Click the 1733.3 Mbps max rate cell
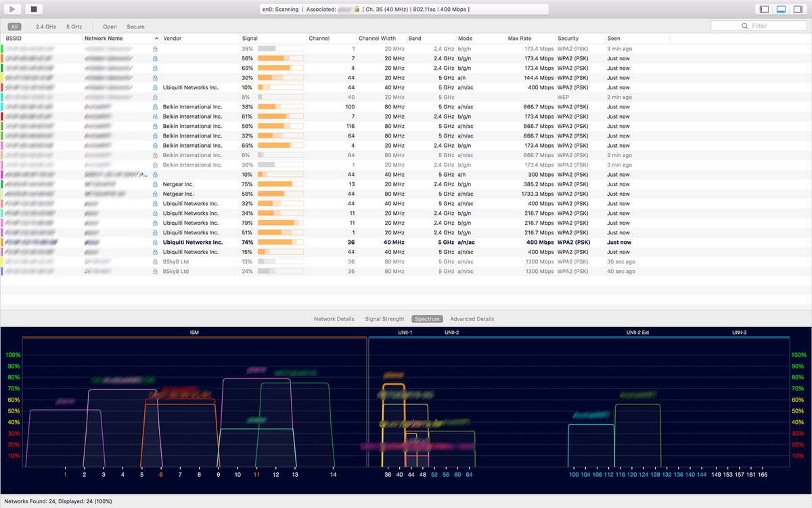The width and height of the screenshot is (812, 508). [539, 194]
